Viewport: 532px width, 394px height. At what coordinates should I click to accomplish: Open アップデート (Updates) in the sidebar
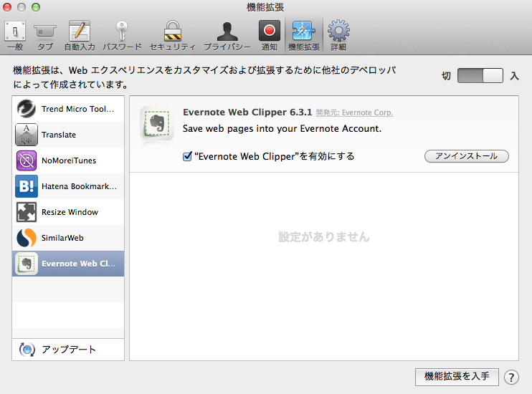coord(68,350)
